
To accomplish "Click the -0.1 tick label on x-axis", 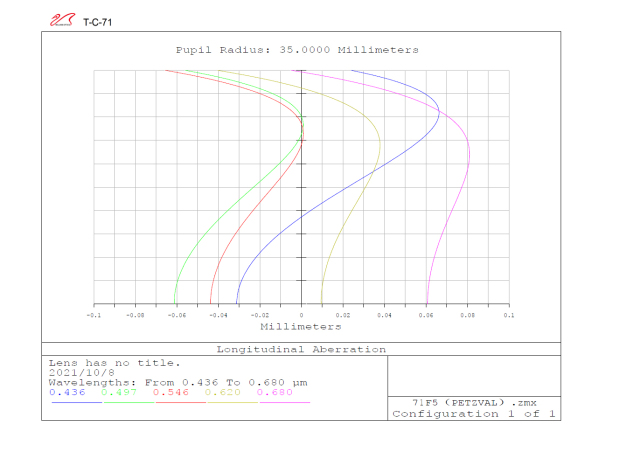I will tap(93, 314).
